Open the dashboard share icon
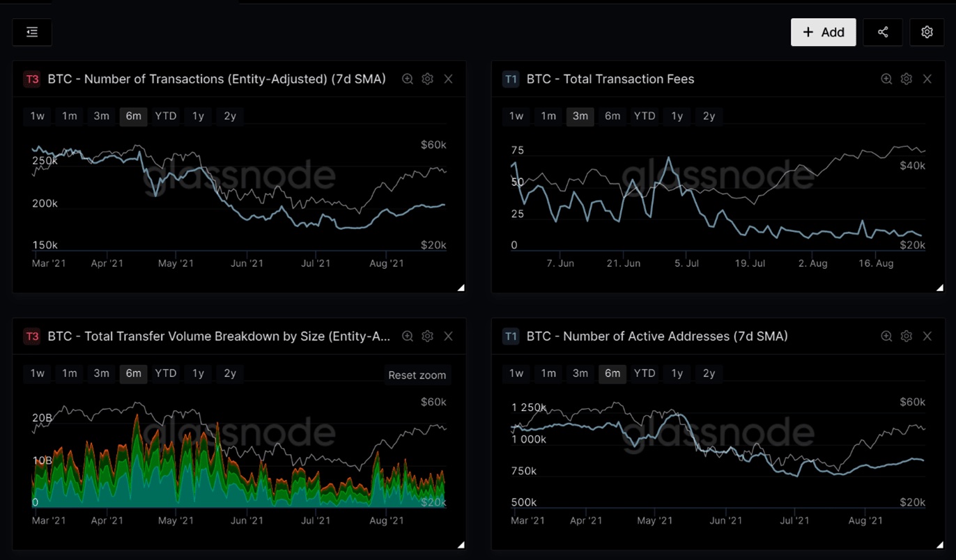956x560 pixels. click(x=882, y=32)
